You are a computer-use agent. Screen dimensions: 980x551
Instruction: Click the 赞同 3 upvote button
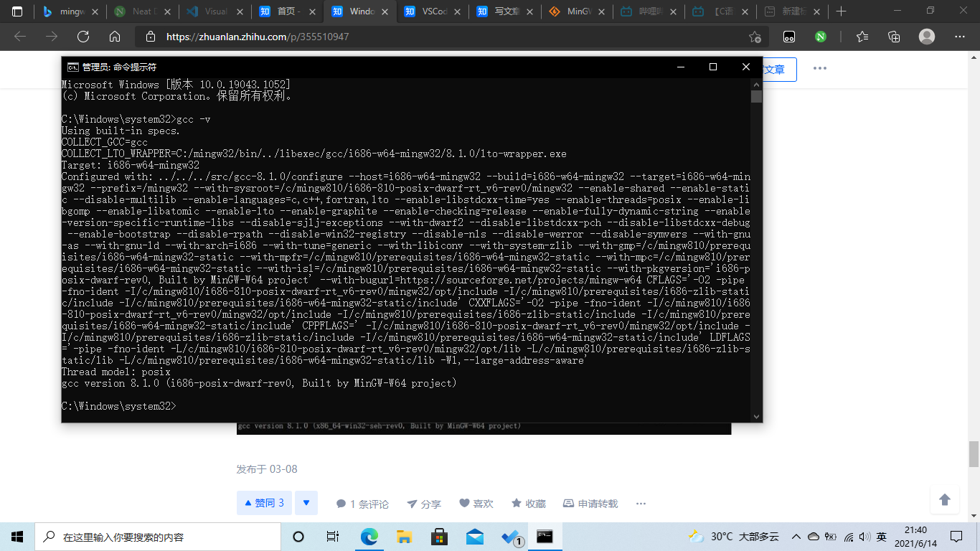[x=264, y=503]
